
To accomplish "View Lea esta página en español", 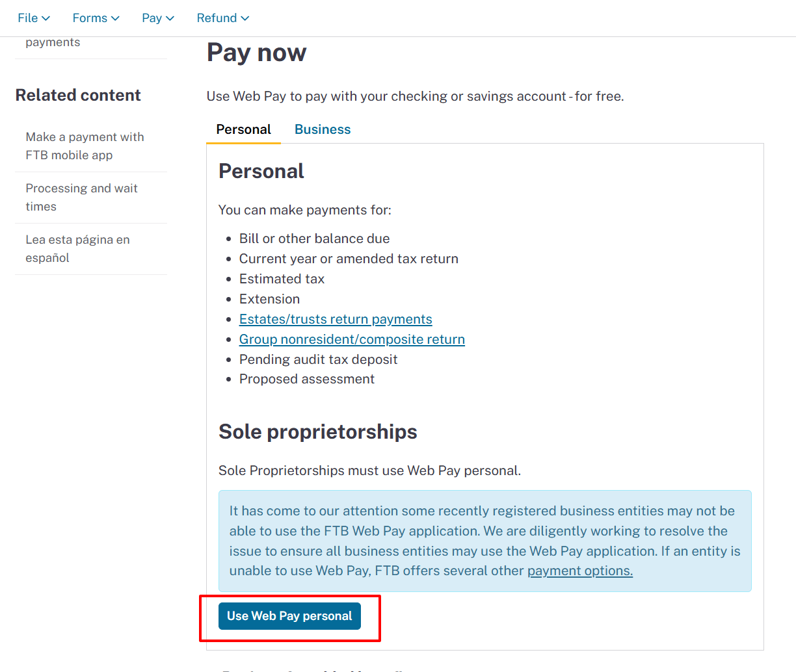I will pyautogui.click(x=77, y=249).
